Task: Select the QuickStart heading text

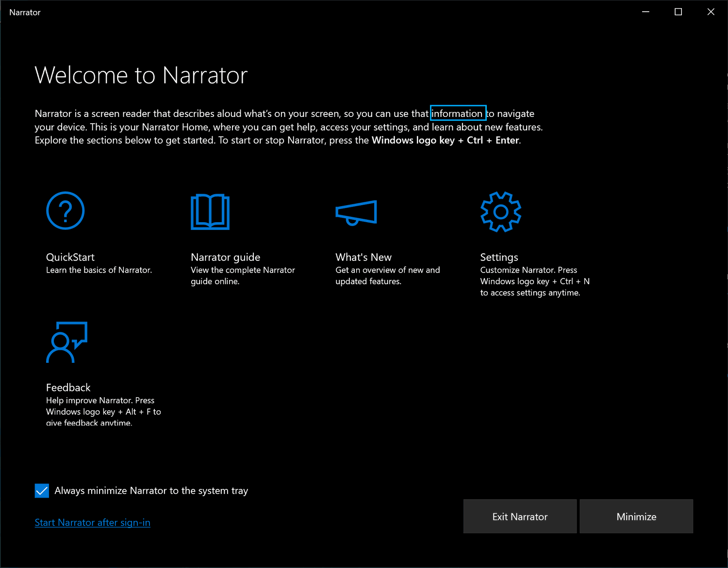Action: pos(70,257)
